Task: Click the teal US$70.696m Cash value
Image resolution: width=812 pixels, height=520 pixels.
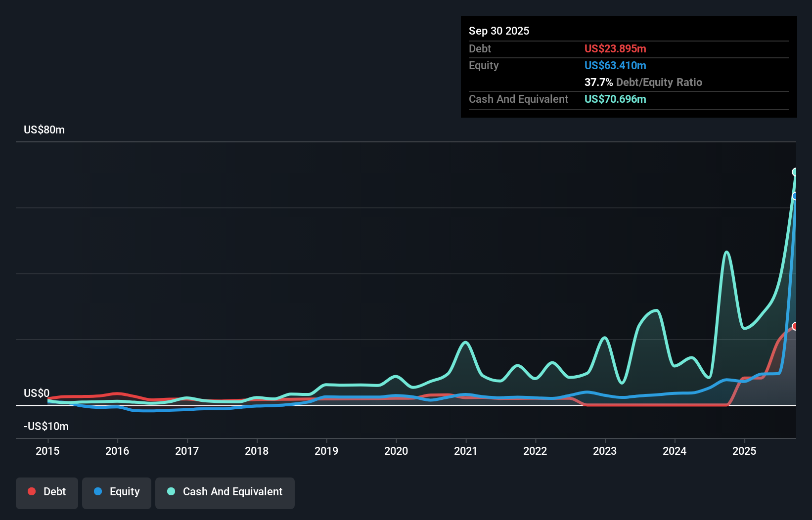Action: tap(615, 99)
